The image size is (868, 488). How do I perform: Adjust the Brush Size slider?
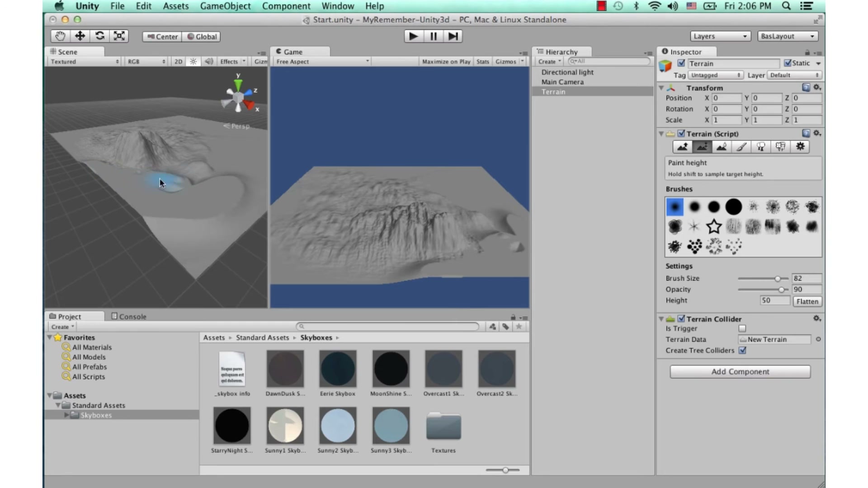[763, 278]
